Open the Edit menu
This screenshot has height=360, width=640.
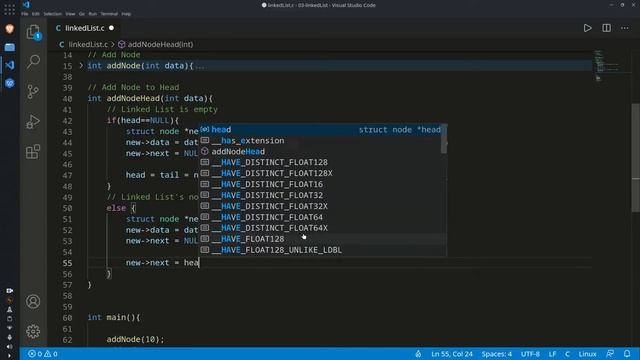pos(36,14)
